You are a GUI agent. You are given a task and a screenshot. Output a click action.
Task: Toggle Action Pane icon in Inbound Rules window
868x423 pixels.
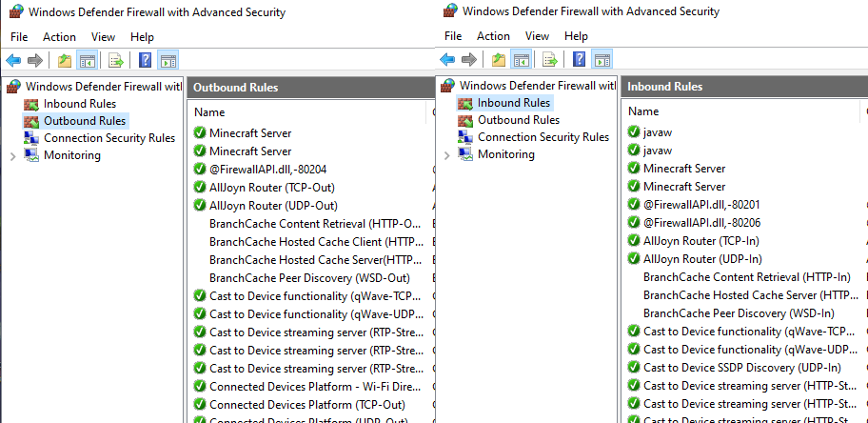click(x=602, y=59)
